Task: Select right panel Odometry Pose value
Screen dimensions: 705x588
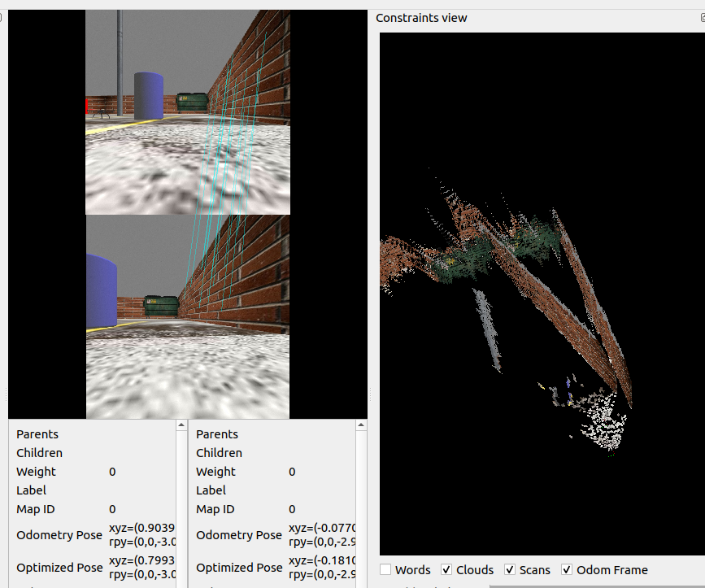Action: click(x=322, y=535)
